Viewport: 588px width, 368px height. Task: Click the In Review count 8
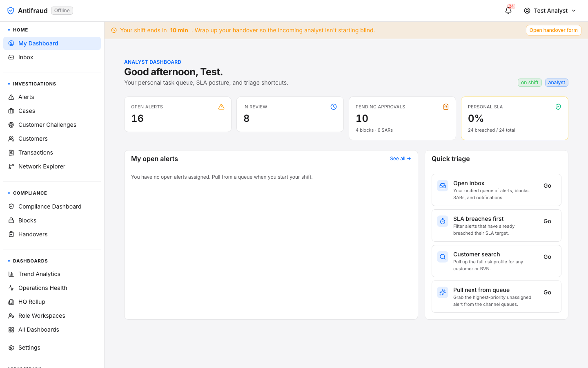(x=246, y=119)
